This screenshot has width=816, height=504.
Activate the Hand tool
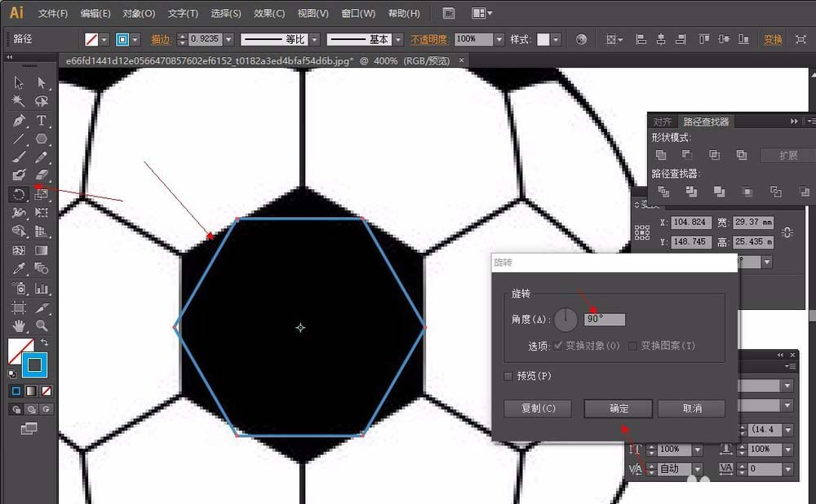pos(19,326)
